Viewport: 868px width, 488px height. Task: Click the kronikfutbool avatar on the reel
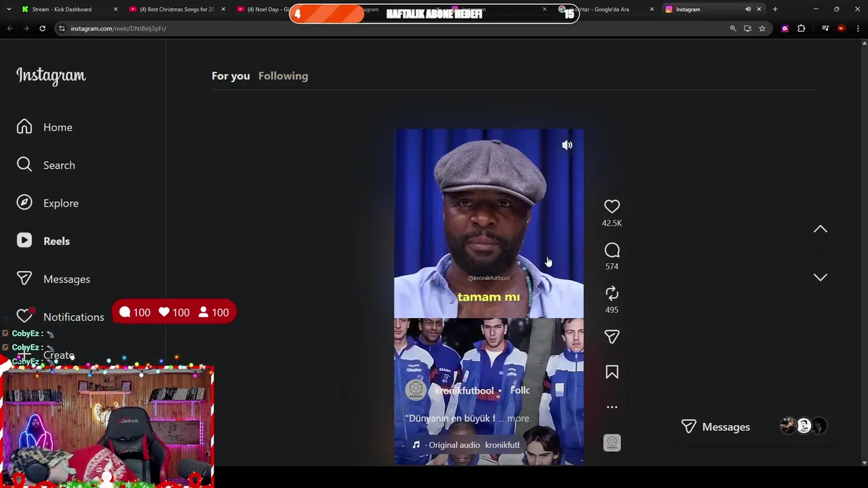416,390
